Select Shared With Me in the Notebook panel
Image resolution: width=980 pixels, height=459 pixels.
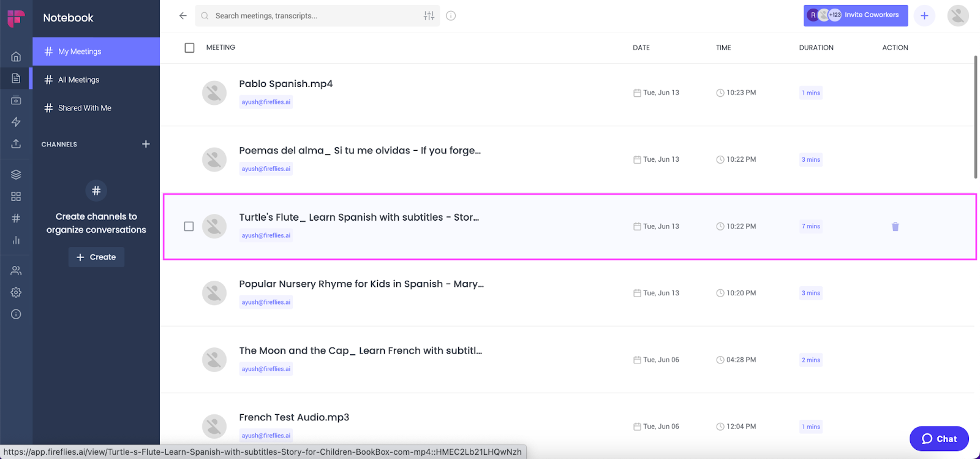[x=96, y=108]
